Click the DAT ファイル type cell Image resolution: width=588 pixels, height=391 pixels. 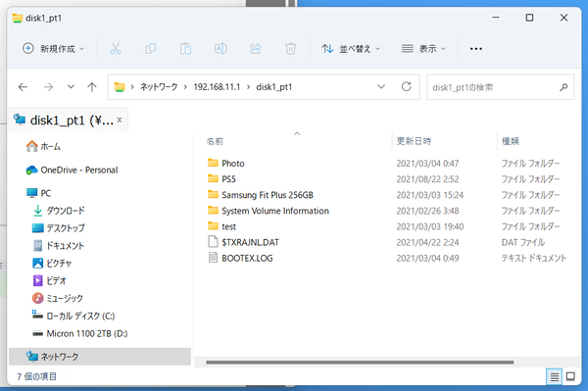coord(523,242)
